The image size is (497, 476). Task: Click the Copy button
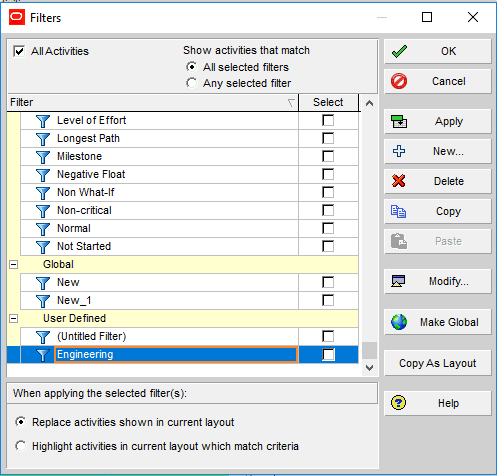click(x=438, y=211)
